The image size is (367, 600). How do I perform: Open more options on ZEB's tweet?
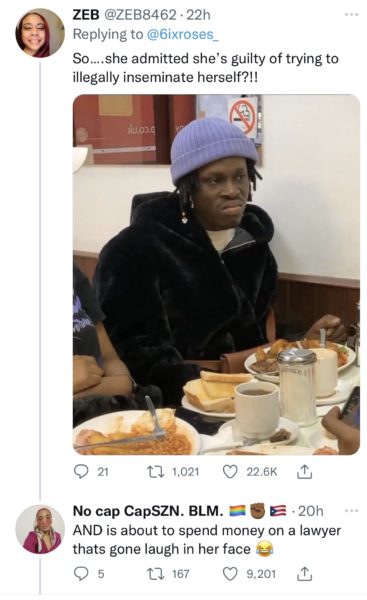point(351,15)
